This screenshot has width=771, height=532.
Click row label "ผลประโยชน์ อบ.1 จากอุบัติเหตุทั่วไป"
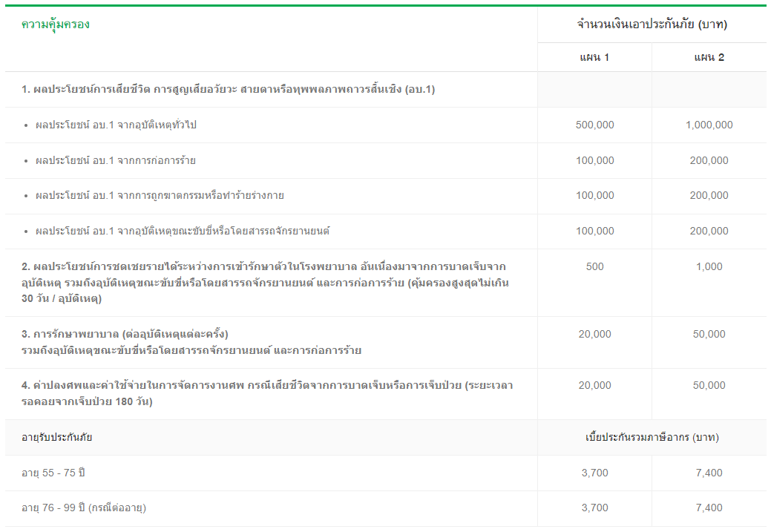[x=116, y=125]
